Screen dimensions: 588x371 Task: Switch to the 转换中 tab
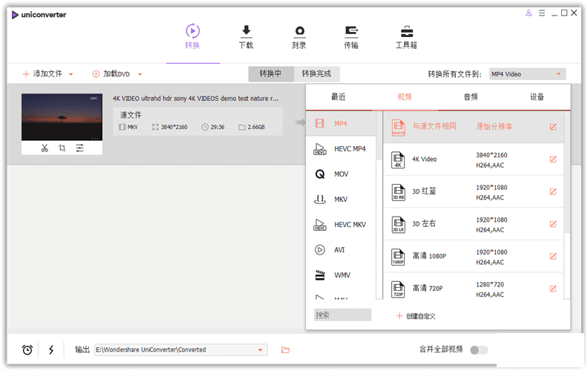tap(271, 73)
